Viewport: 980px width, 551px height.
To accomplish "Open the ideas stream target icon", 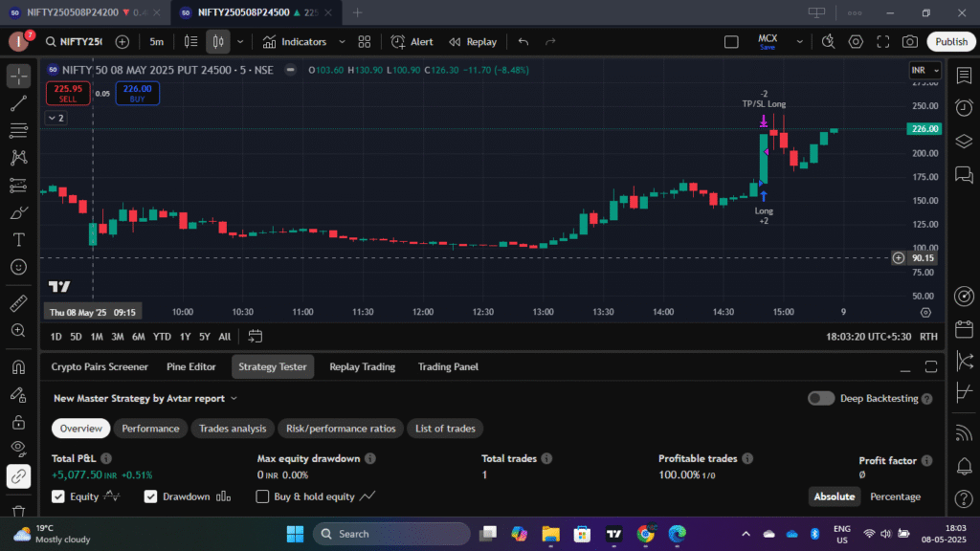I will [964, 297].
